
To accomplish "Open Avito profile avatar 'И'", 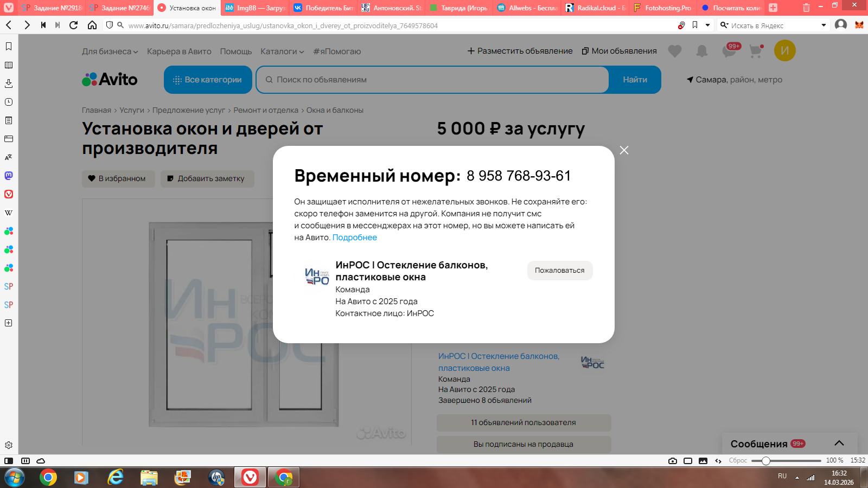I will click(785, 50).
